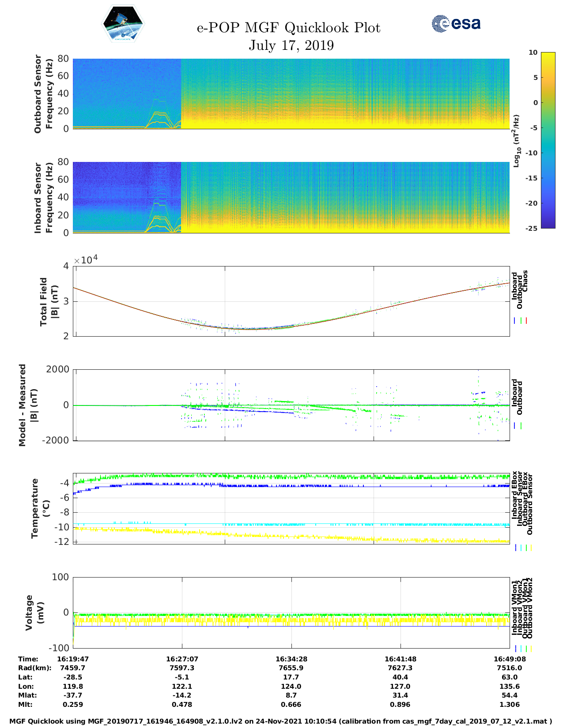Viewport: 563px width, 728px height.
Task: Click green Outboard marker beside Model - Measured plot
Action: coord(521,426)
